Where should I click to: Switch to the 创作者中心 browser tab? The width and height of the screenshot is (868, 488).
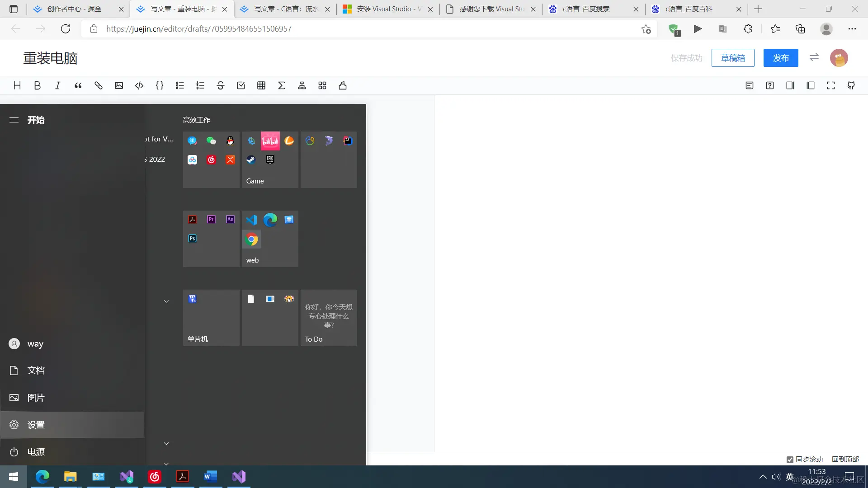click(75, 9)
